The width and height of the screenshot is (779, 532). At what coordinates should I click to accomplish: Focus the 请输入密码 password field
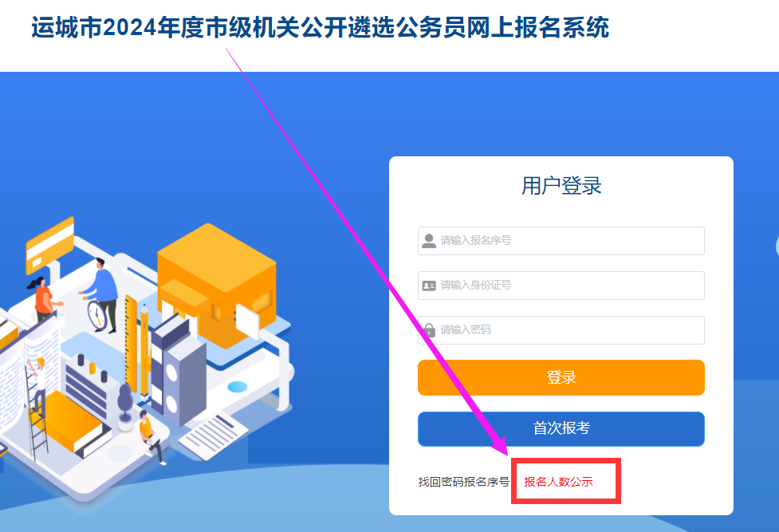pyautogui.click(x=561, y=330)
